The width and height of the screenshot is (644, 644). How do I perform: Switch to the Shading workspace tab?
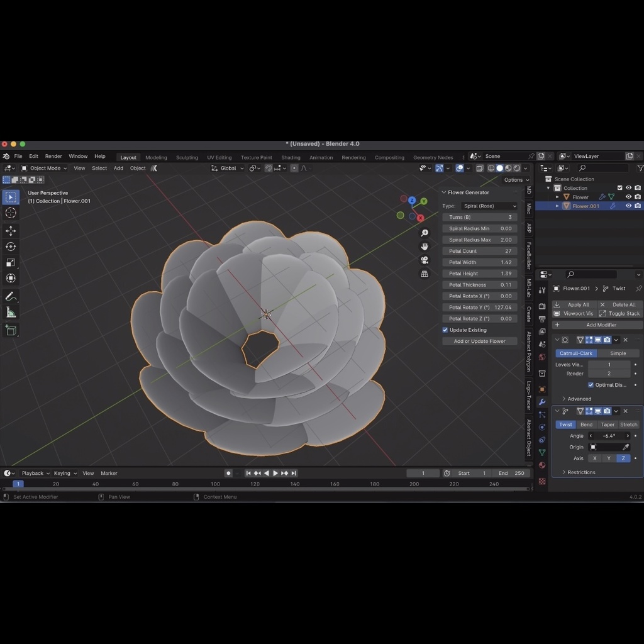(291, 157)
